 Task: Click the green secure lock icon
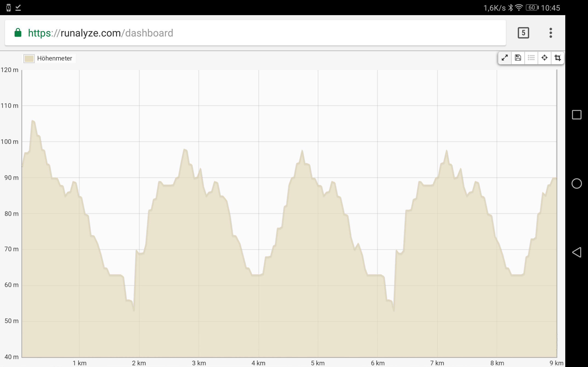tap(18, 33)
